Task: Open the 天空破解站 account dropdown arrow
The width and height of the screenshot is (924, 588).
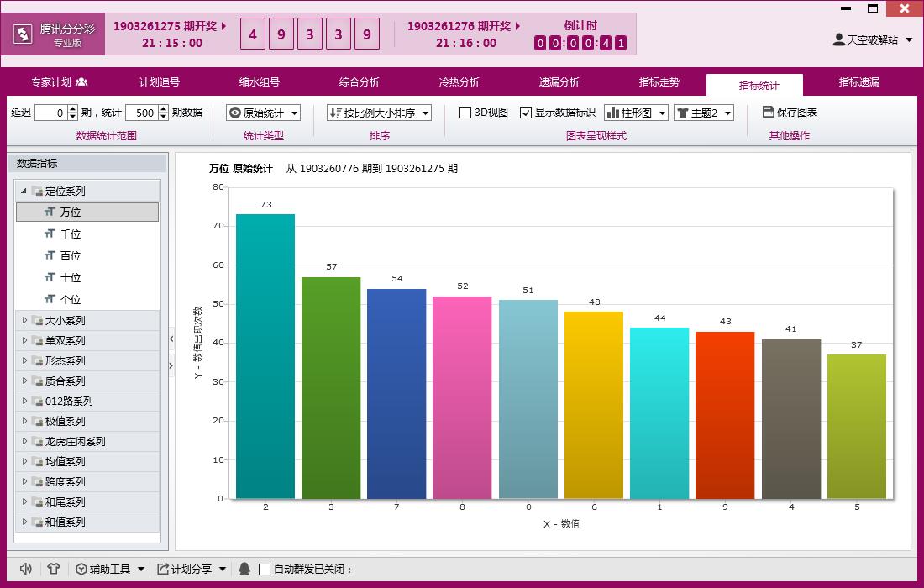Action: click(x=909, y=40)
